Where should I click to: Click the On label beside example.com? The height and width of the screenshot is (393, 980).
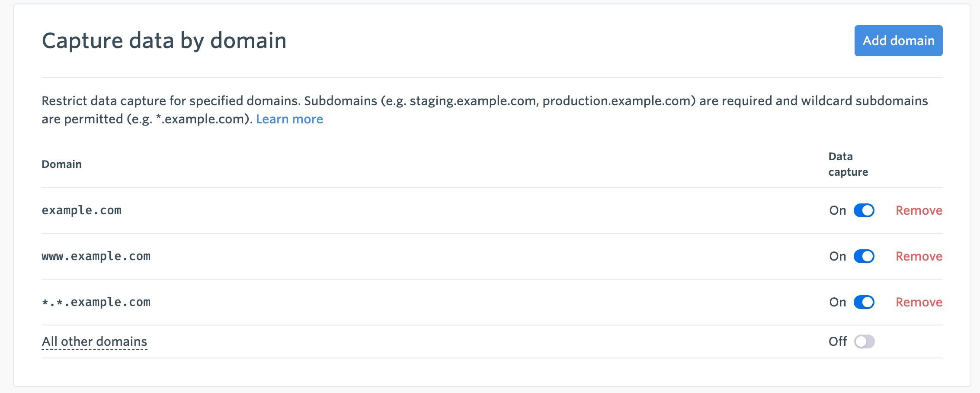click(837, 210)
